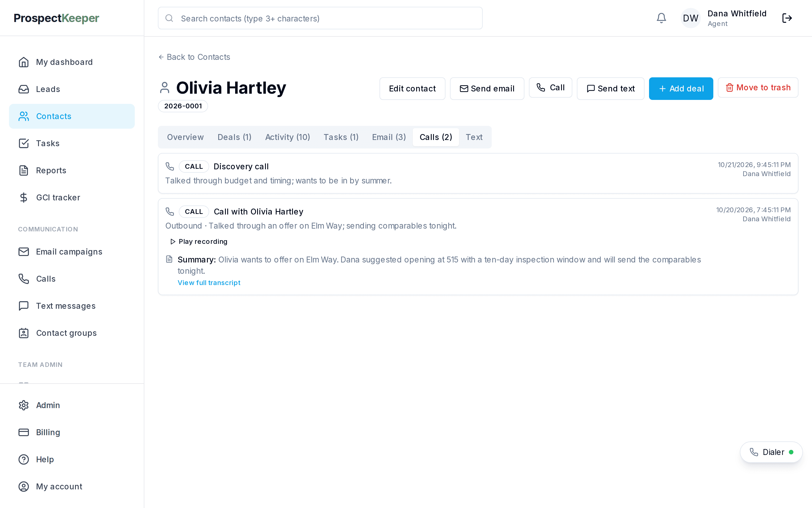Click the Edit contact button
This screenshot has width=812, height=508.
point(412,89)
